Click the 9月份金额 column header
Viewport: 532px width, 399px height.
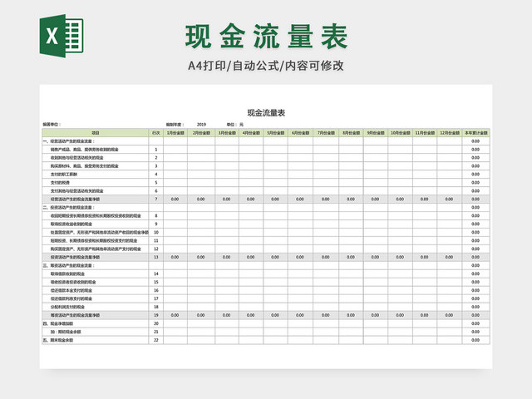coord(376,133)
